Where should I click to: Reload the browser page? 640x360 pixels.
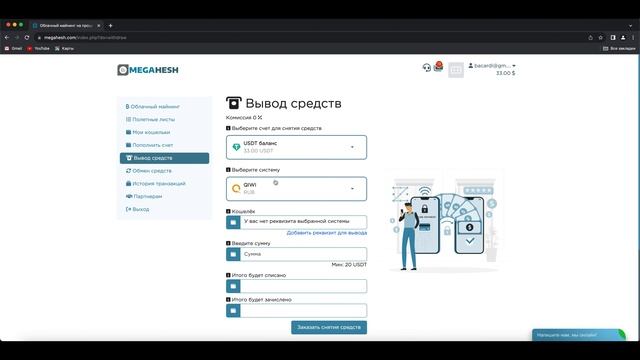tap(27, 38)
